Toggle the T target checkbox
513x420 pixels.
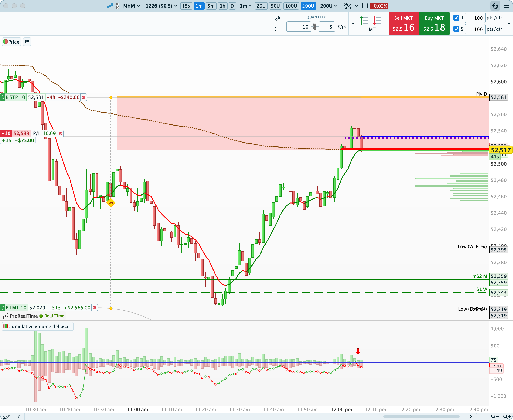tap(456, 18)
